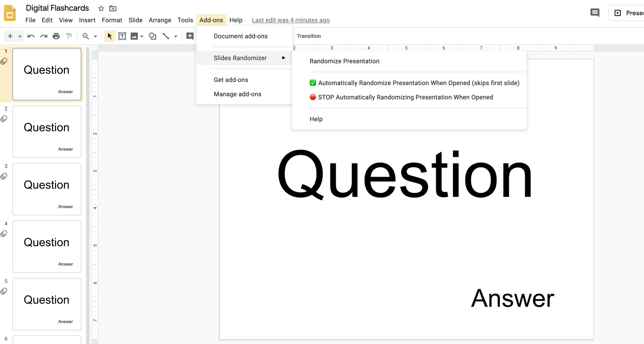
Task: Select the crop/resize tool
Action: (123, 36)
